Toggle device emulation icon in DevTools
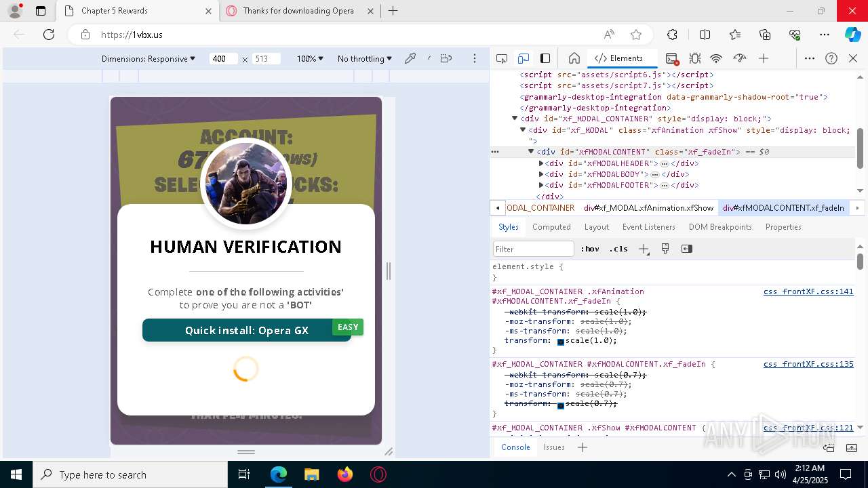 (524, 58)
